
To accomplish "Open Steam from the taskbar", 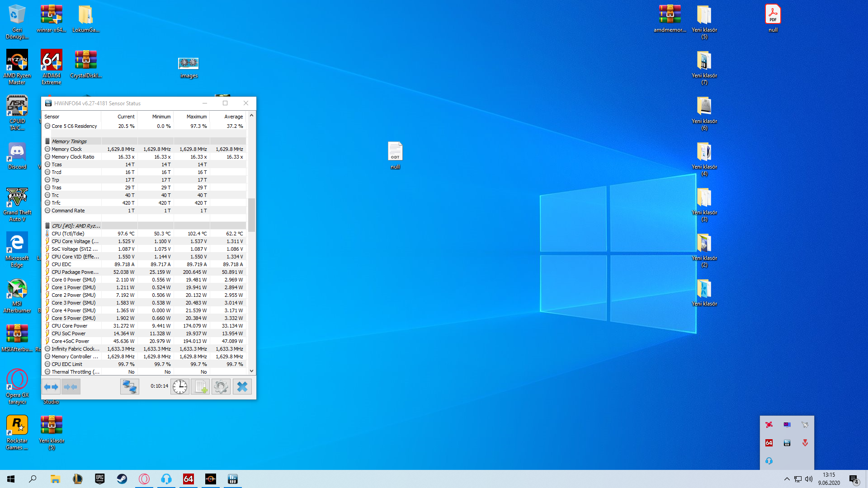I will 122,479.
